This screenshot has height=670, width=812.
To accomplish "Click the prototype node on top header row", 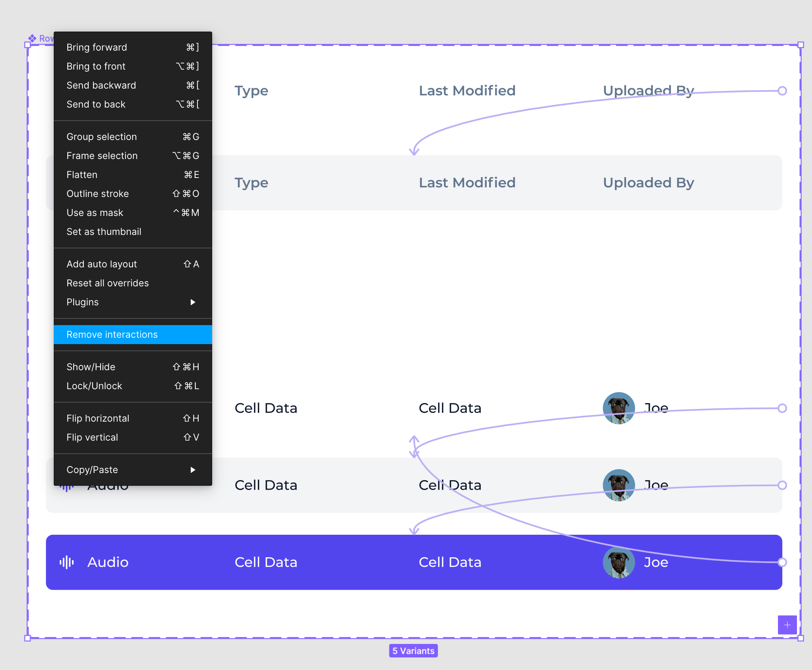I will [782, 91].
